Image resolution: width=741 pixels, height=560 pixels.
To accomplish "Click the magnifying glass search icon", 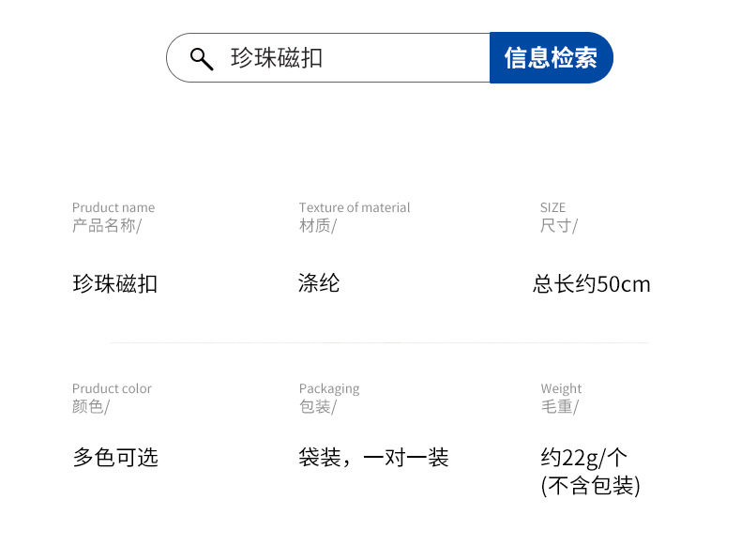I will pos(202,59).
